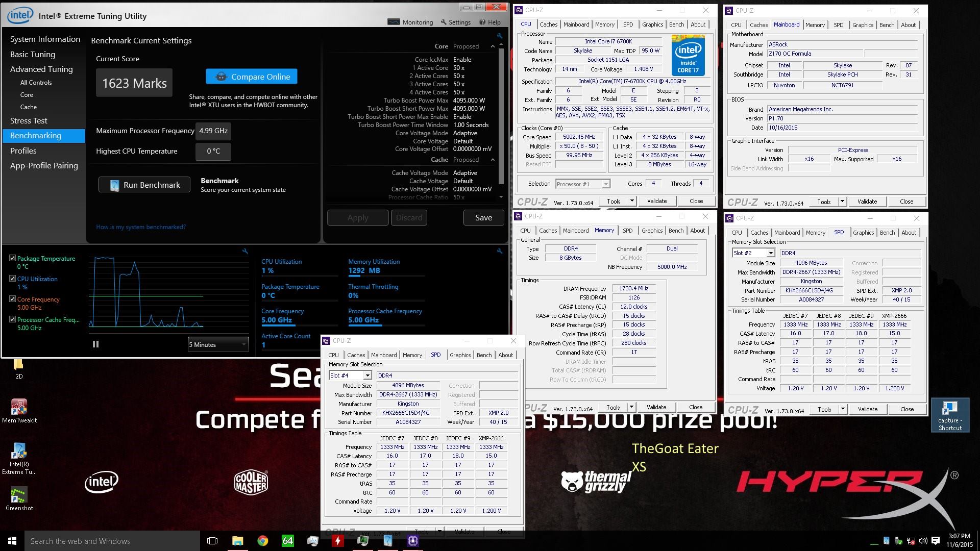Open Task View on the taskbar
Viewport: 980px width, 551px height.
[x=212, y=541]
